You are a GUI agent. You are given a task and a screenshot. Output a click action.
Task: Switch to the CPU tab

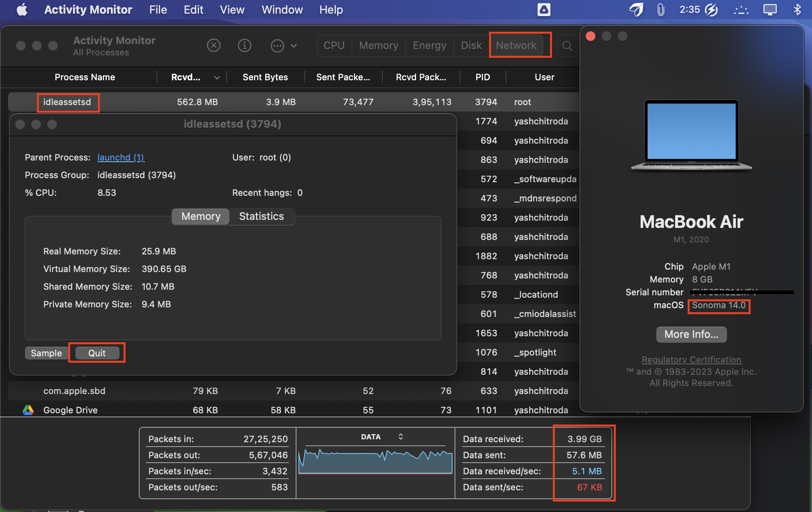click(x=334, y=45)
